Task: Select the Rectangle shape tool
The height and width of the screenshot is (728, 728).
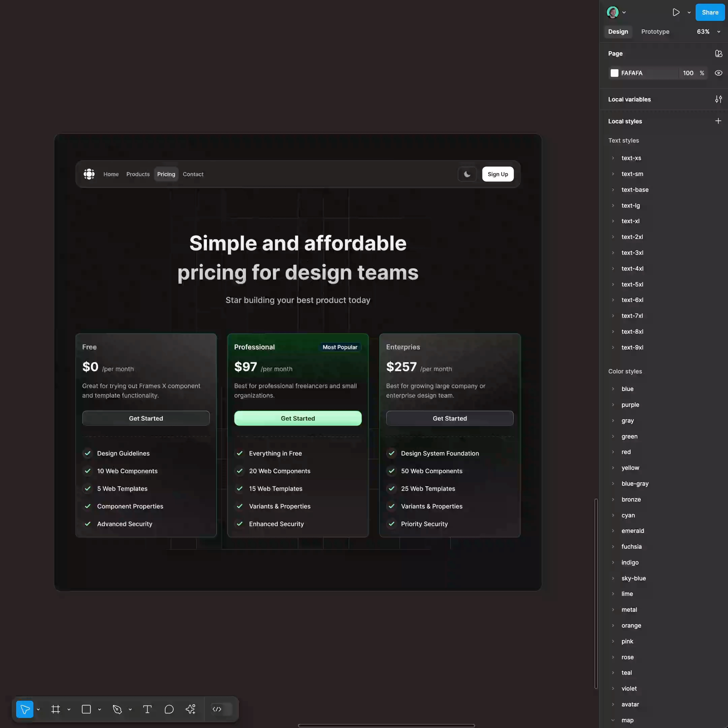Action: [86, 709]
